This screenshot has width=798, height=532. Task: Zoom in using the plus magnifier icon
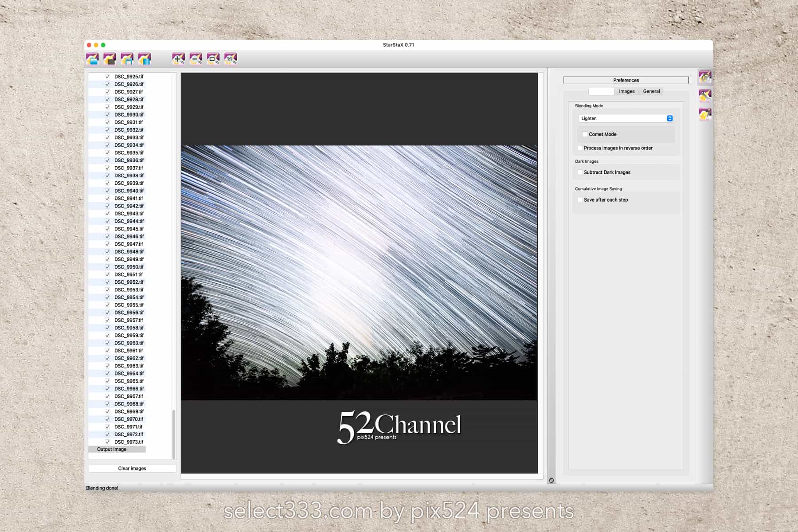[178, 59]
